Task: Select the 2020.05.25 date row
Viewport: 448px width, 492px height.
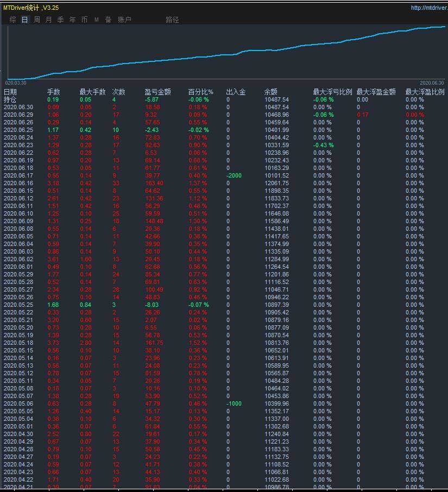Action: point(18,305)
